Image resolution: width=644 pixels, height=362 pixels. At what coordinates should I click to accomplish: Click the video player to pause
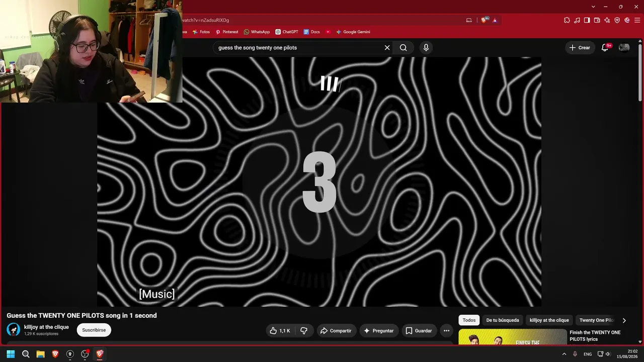point(319,182)
